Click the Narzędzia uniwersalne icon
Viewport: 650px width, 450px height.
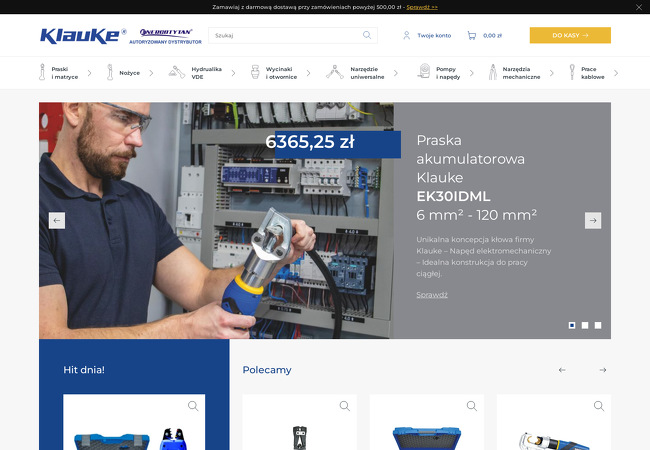(335, 72)
